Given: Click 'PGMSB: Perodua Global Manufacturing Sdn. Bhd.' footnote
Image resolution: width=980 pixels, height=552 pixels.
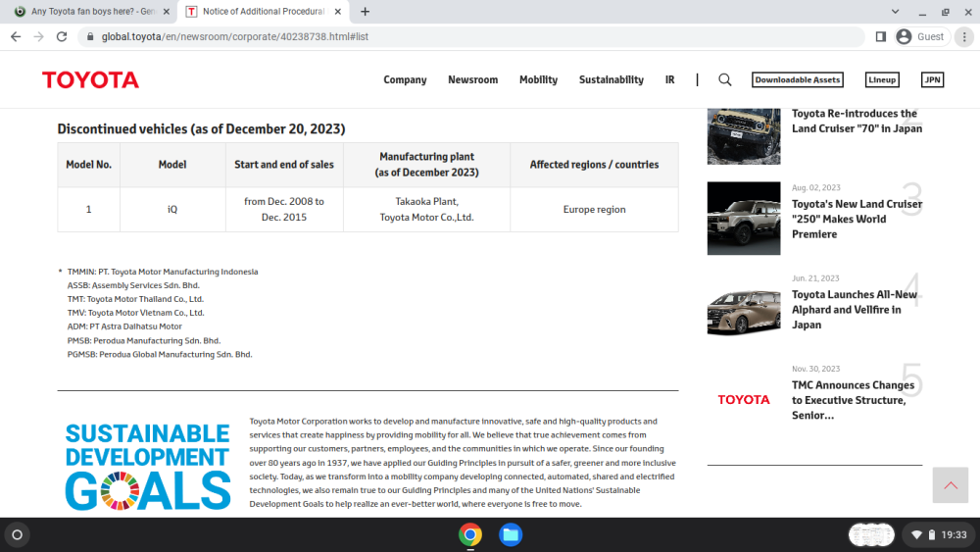Looking at the screenshot, I should pyautogui.click(x=160, y=355).
